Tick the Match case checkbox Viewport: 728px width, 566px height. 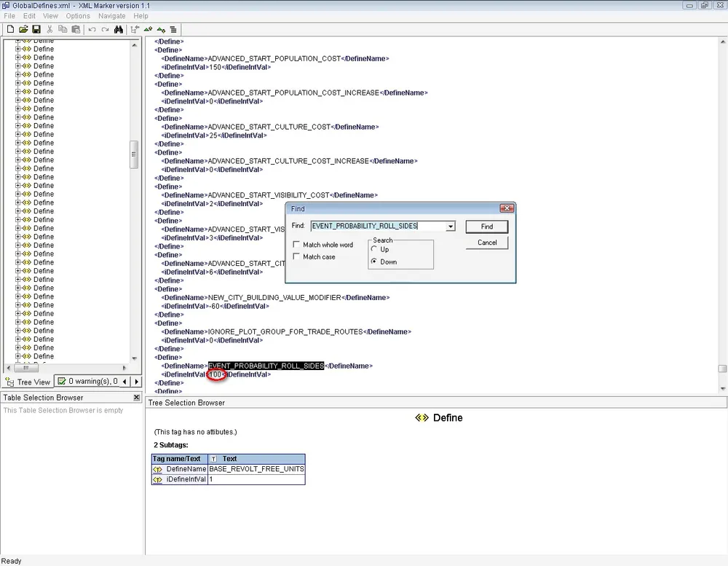pos(296,256)
